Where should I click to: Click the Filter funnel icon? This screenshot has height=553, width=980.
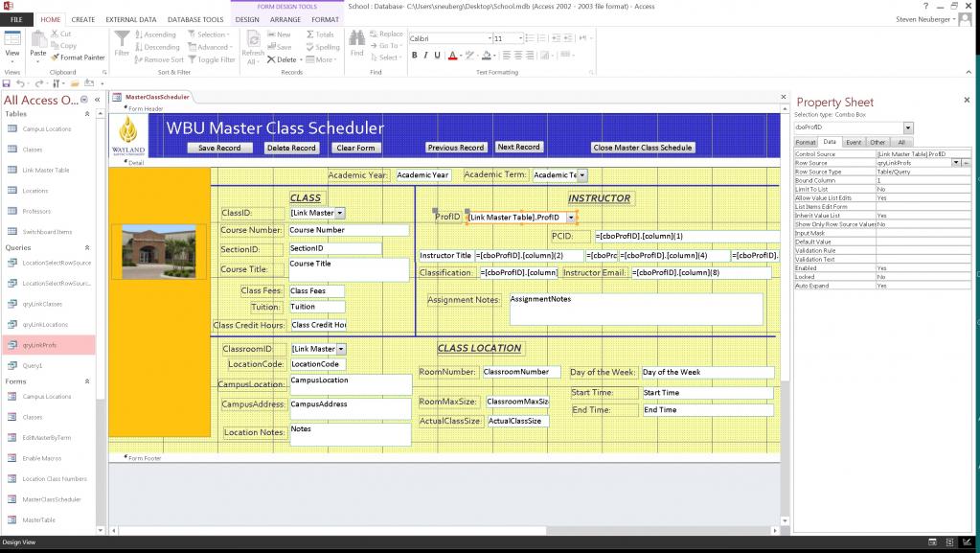point(122,38)
